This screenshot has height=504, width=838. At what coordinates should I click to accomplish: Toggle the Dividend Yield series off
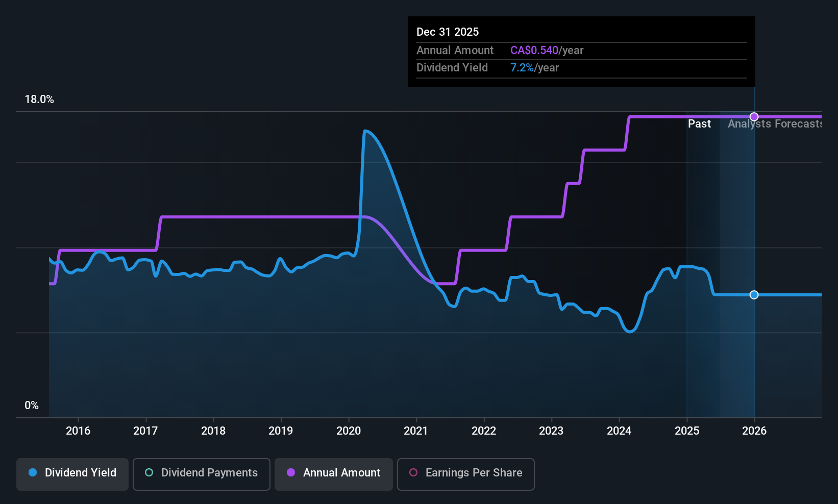click(x=72, y=474)
